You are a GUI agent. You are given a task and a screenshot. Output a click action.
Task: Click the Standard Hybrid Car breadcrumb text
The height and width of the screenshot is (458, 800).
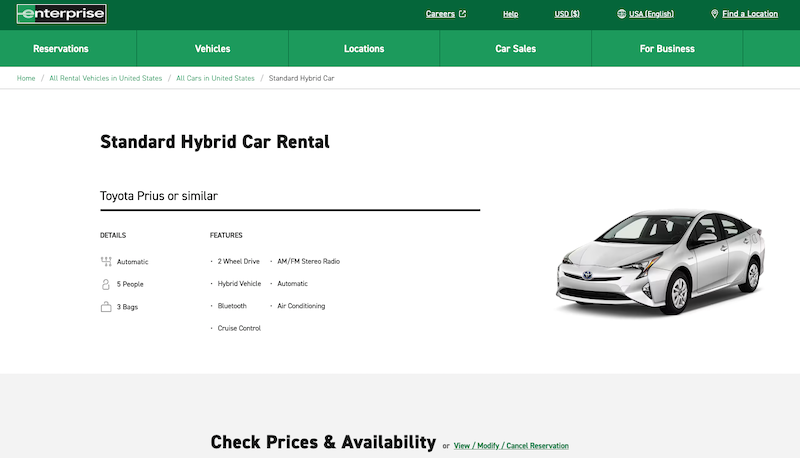pyautogui.click(x=302, y=78)
